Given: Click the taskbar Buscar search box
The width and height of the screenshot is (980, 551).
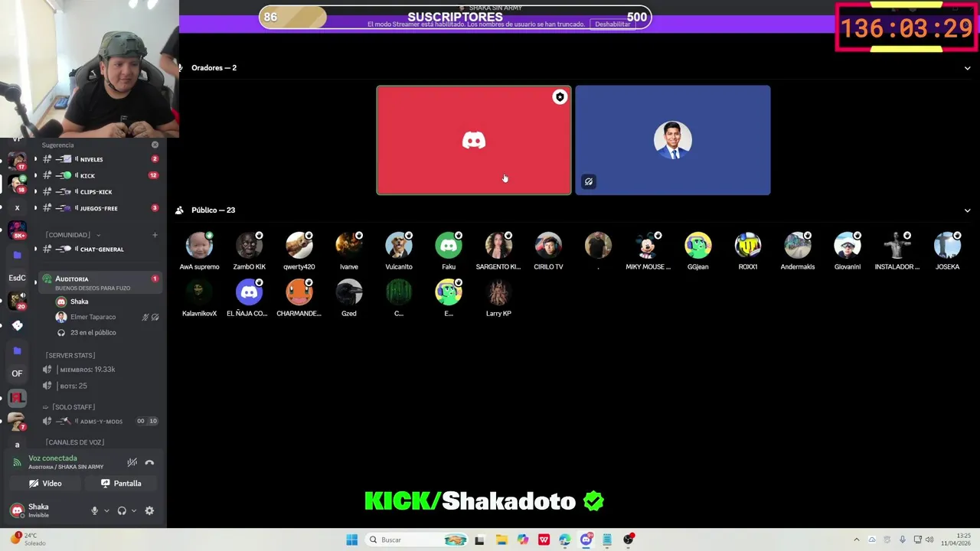Looking at the screenshot, I should pos(417,540).
